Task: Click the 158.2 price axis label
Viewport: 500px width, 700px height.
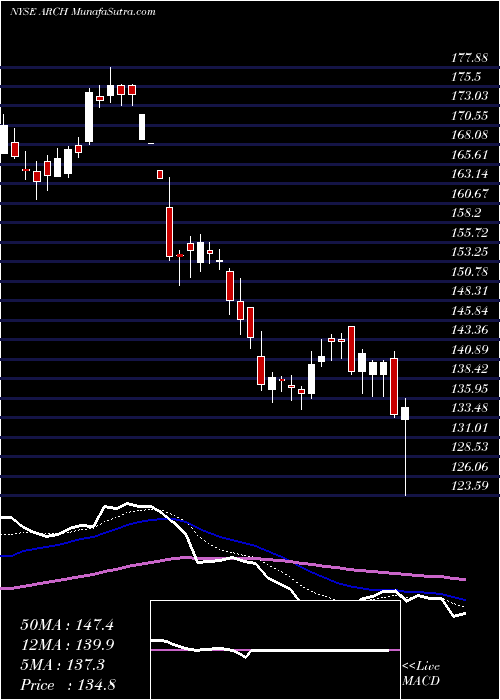Action: pyautogui.click(x=467, y=213)
